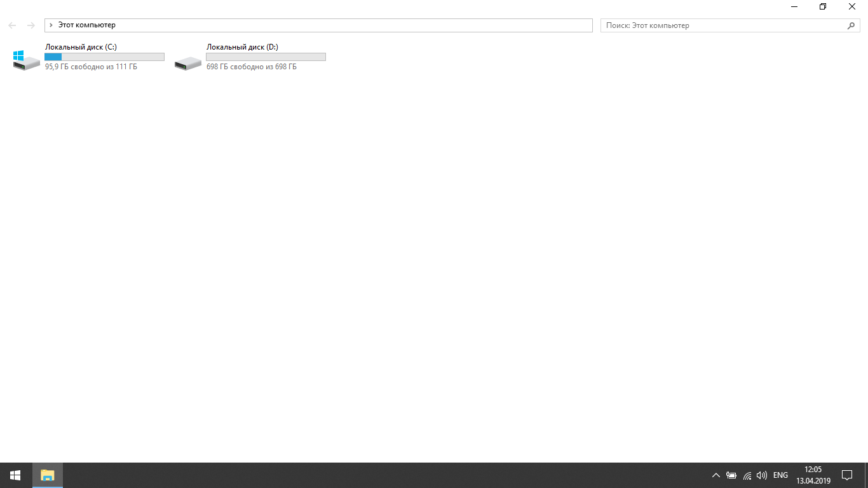Minimize the Explorer window

coord(794,6)
